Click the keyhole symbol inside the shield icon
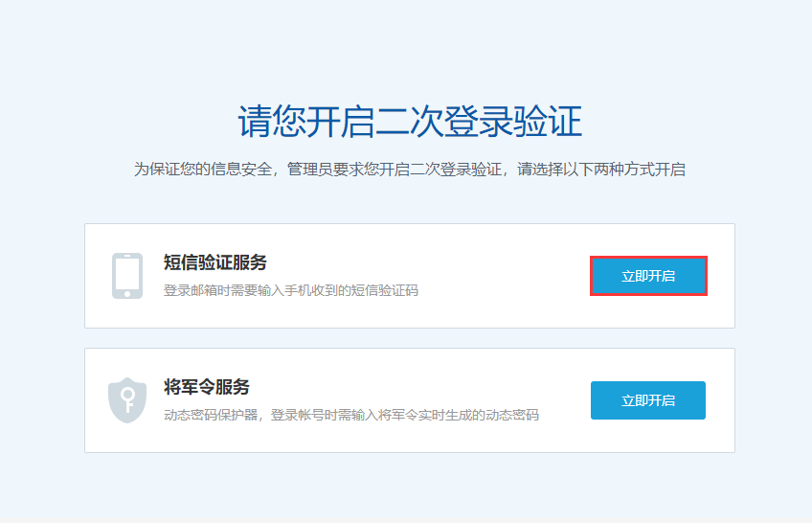This screenshot has height=523, width=812. [x=127, y=398]
